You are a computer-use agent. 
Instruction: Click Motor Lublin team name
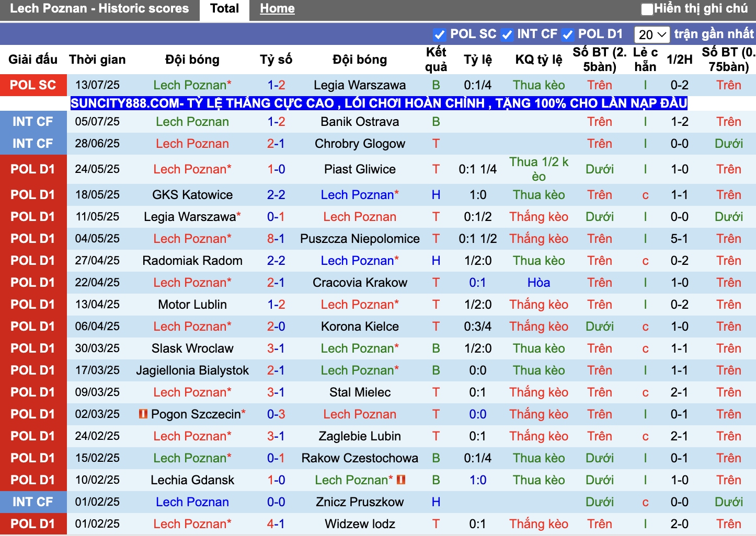point(192,305)
